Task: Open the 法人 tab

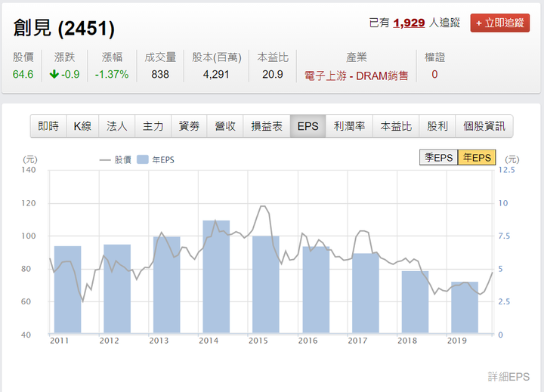Action: (x=116, y=126)
